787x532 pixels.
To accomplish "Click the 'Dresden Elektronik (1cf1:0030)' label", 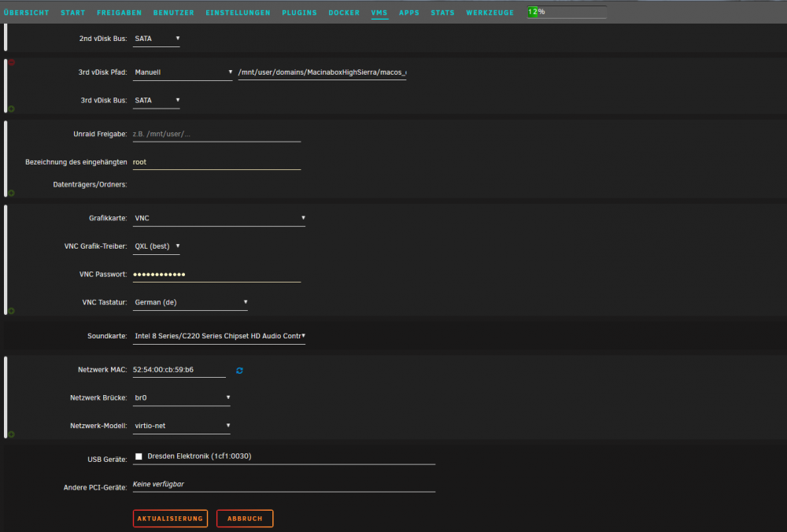I will point(199,456).
